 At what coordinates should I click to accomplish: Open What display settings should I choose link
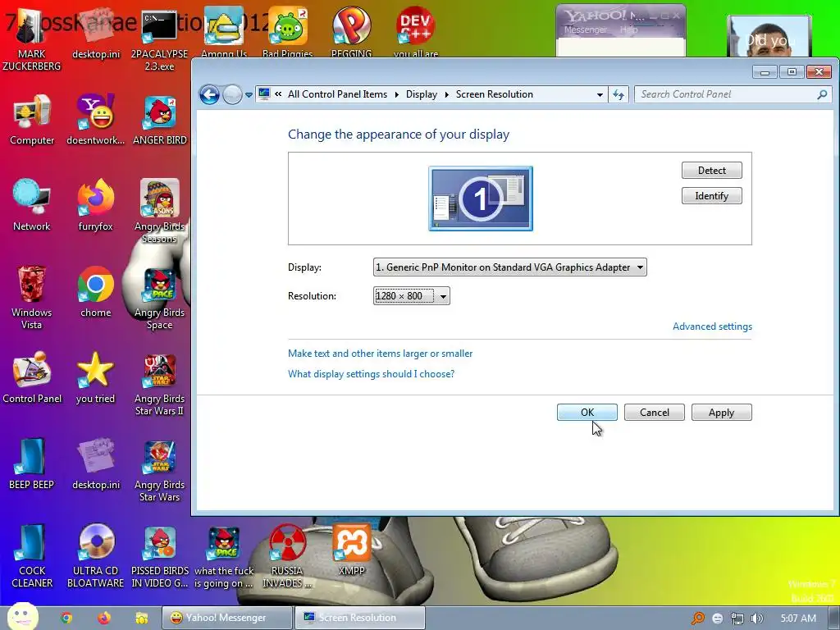[x=371, y=374]
